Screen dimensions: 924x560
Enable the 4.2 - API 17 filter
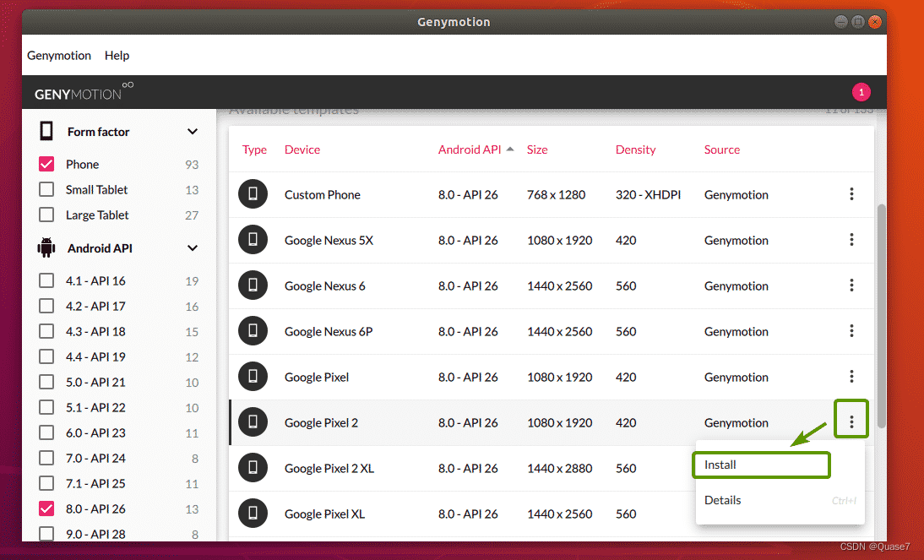(x=46, y=306)
